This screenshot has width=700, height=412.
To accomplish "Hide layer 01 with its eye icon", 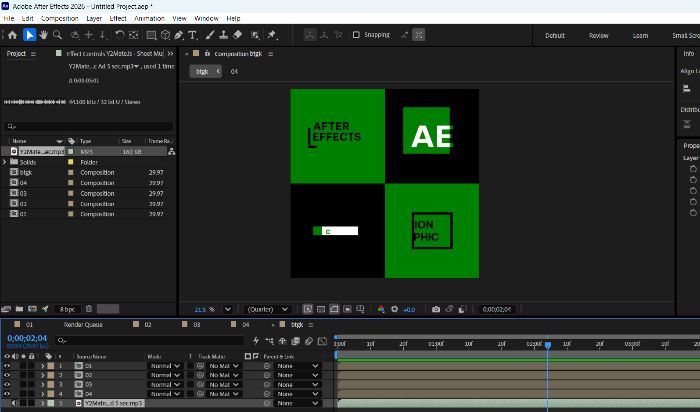I will (x=7, y=366).
